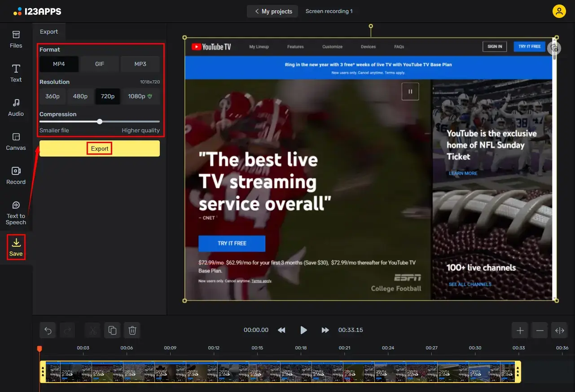
Task: Choose 720p resolution
Action: tap(108, 96)
